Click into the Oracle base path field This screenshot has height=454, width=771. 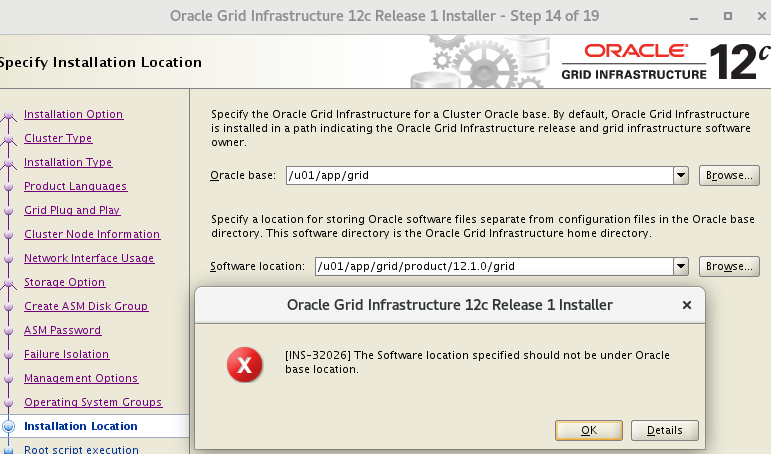pyautogui.click(x=478, y=175)
